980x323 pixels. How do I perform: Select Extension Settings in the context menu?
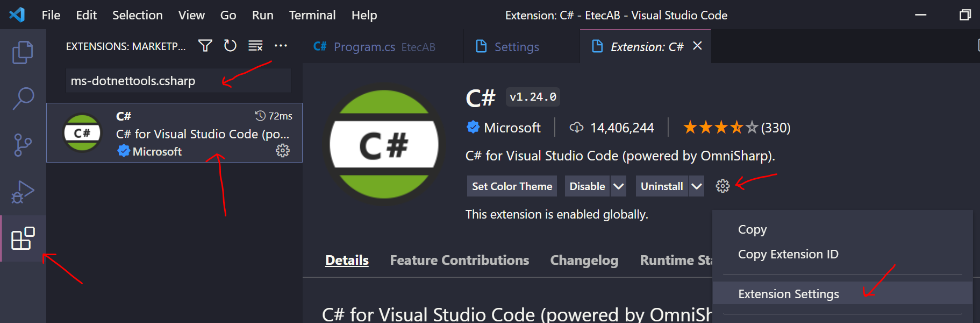click(x=842, y=294)
